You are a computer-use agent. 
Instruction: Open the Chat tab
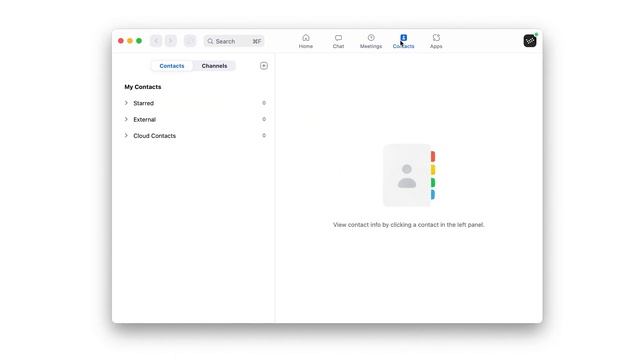(x=338, y=41)
